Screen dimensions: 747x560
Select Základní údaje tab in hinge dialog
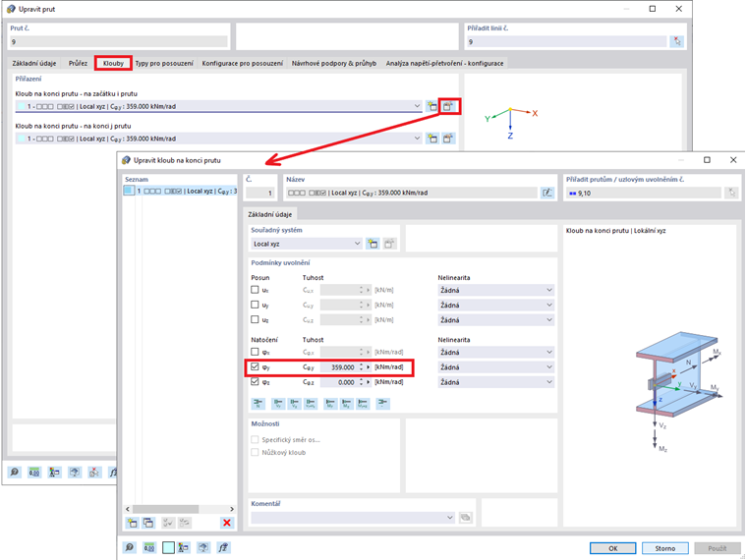(269, 215)
